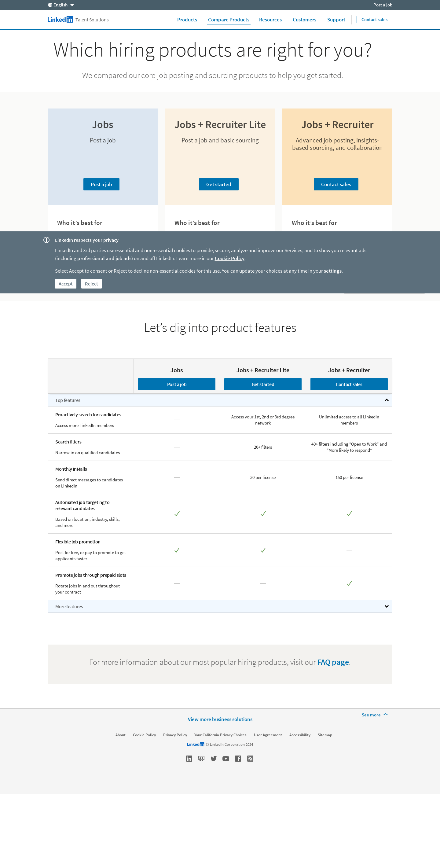Screen dimensions: 440x868
Task: Expand the More features section
Action: click(387, 606)
